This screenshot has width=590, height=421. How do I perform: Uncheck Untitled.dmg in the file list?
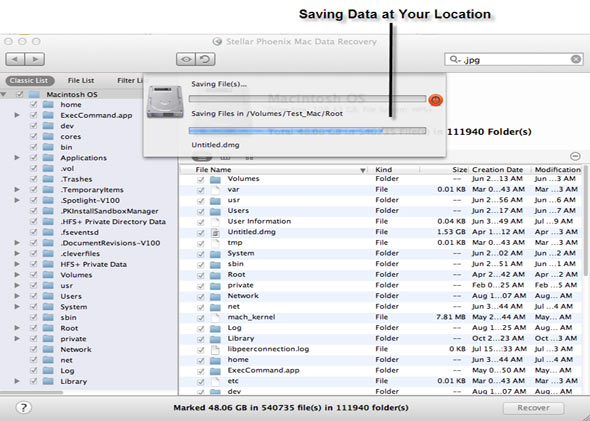[201, 233]
